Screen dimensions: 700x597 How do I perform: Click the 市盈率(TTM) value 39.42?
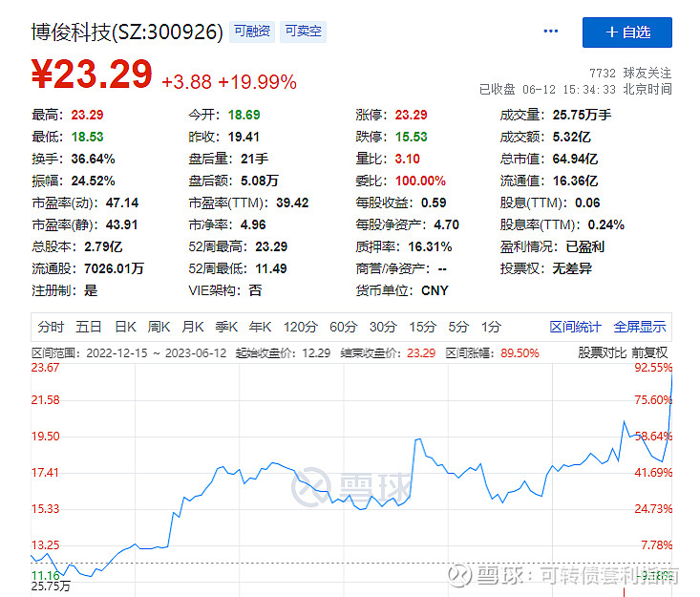pyautogui.click(x=292, y=203)
